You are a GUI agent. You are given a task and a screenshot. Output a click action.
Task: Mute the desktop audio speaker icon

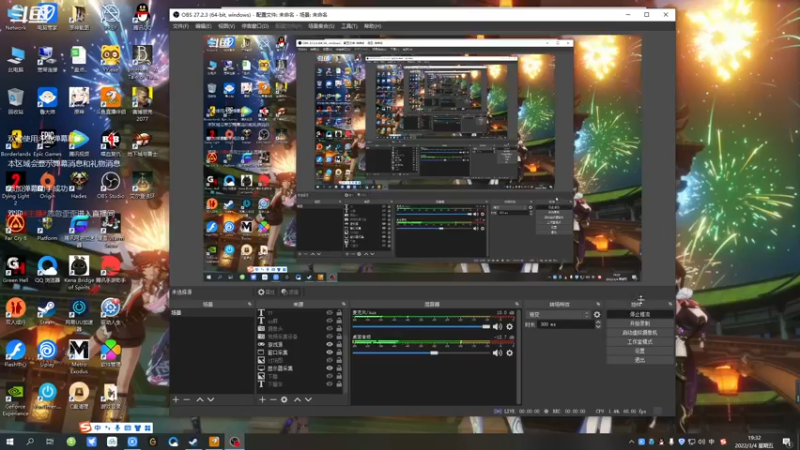tap(497, 353)
